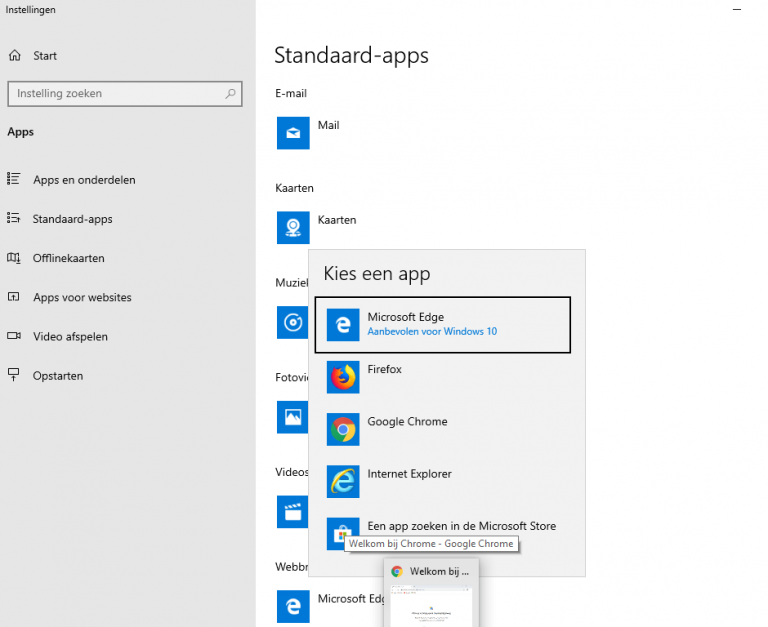Go to Start settings home label

[x=45, y=56]
